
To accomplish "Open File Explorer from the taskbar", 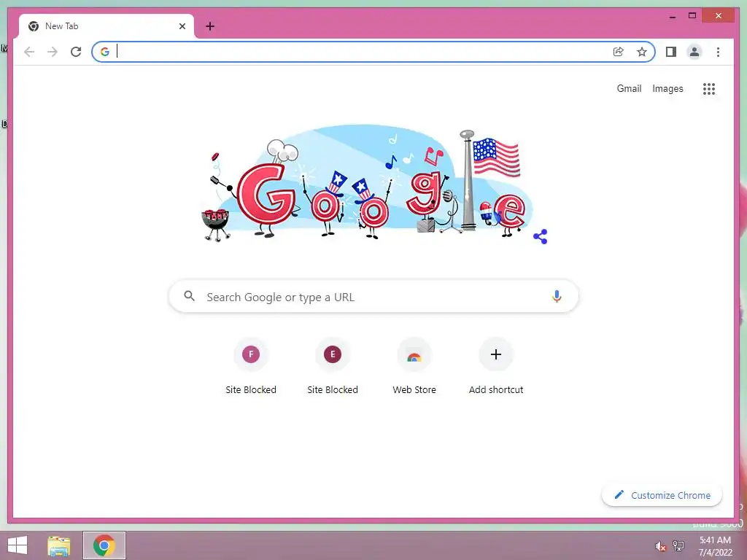I will coord(58,545).
